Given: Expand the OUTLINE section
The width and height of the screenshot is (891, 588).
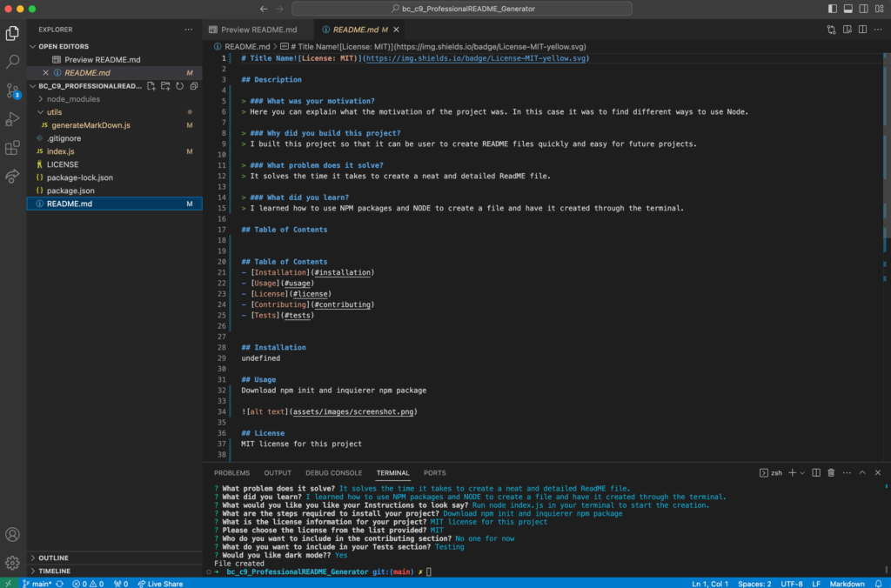Looking at the screenshot, I should tap(52, 558).
